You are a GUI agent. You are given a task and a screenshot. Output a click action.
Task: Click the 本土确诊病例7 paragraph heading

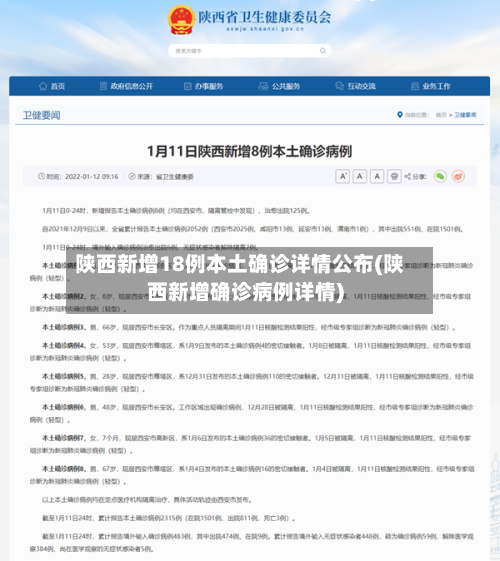coord(64,438)
